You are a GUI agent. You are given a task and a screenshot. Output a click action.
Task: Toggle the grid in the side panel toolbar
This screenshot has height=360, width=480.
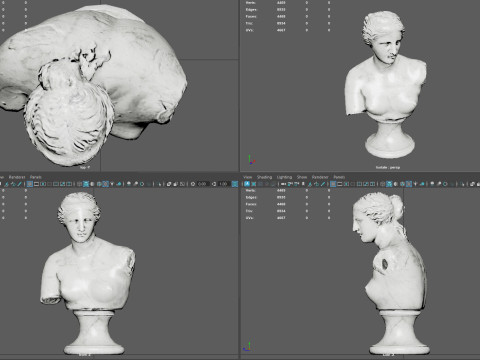pyautogui.click(x=333, y=184)
